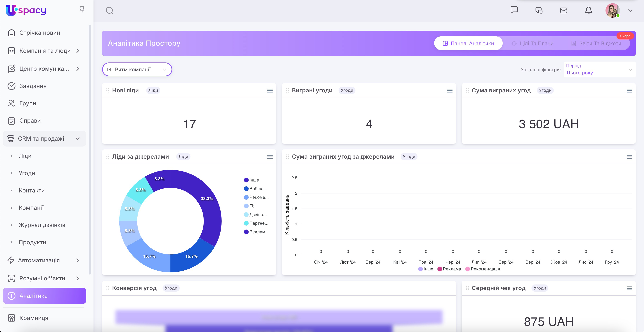Switch to Цілі Та Плани tab
Image resolution: width=644 pixels, height=332 pixels.
click(x=533, y=43)
